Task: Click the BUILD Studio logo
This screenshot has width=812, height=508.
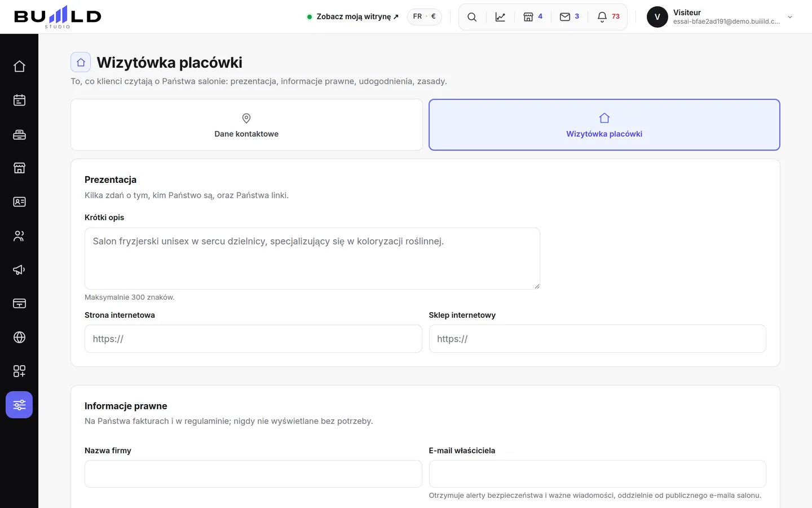Action: (x=58, y=17)
